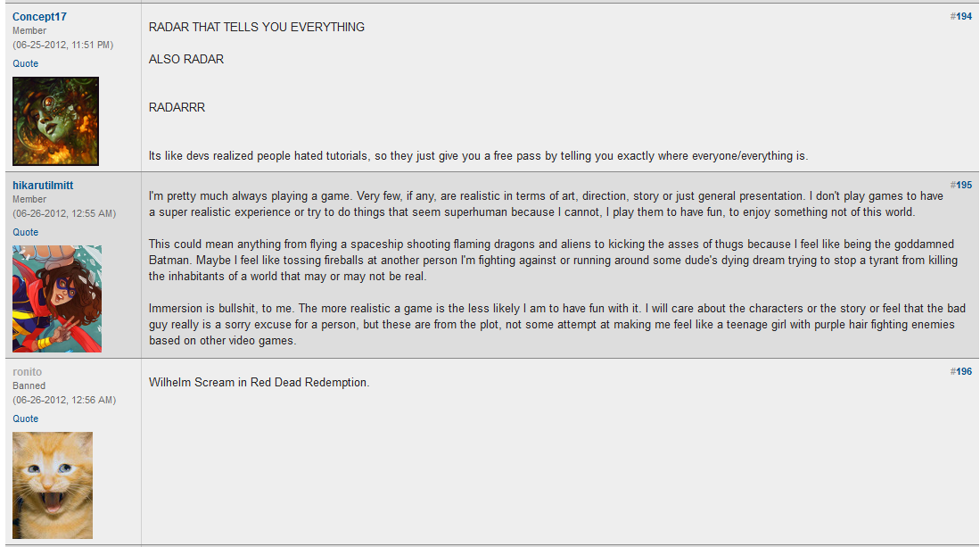Screen dimensions: 980x547
Task: Click the 06-26-2012, 12:55 AM timestamp
Action: (63, 214)
